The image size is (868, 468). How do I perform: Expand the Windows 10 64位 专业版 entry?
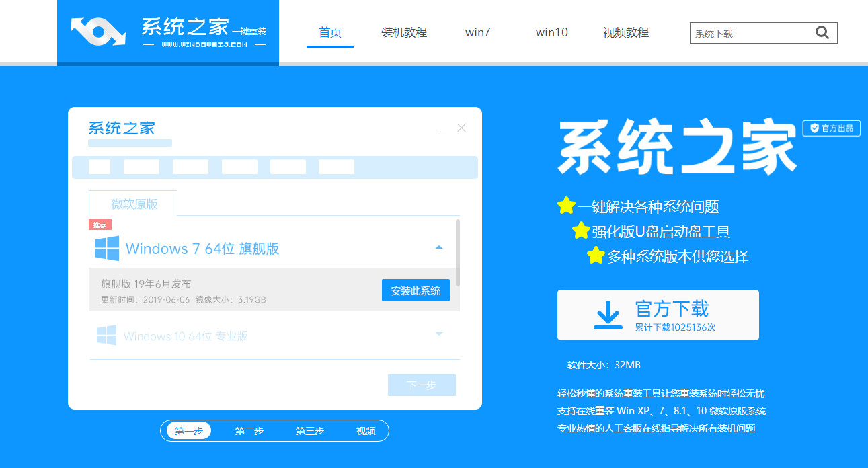[x=439, y=334]
